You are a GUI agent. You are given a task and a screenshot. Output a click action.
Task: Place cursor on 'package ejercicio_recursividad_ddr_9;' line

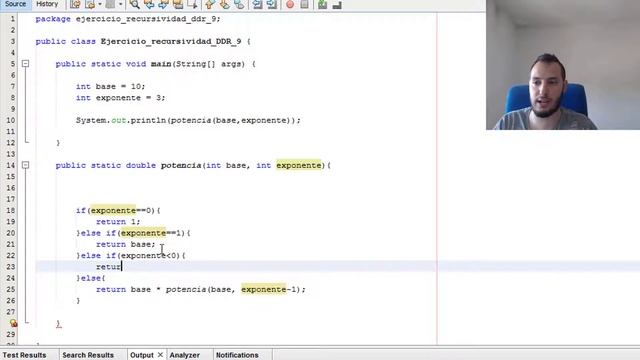click(128, 19)
